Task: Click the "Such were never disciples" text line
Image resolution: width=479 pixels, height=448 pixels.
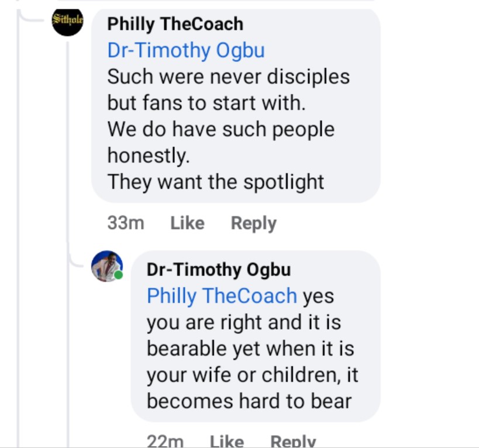Action: [x=228, y=77]
